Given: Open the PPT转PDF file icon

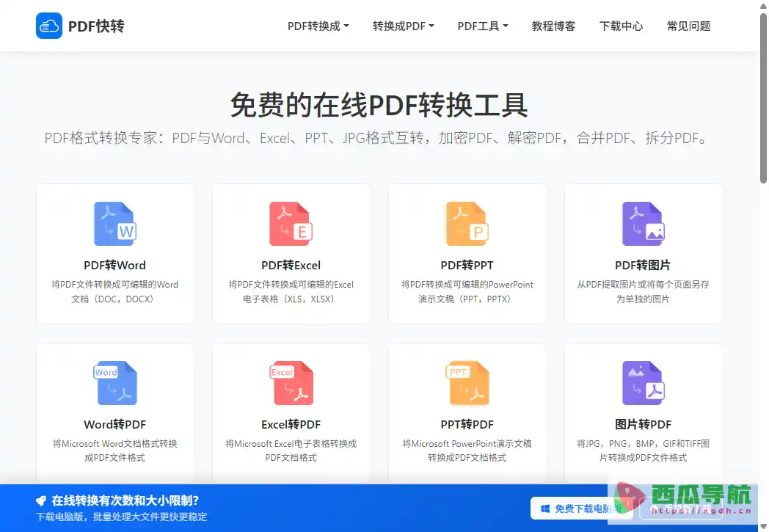Looking at the screenshot, I should pos(467,383).
